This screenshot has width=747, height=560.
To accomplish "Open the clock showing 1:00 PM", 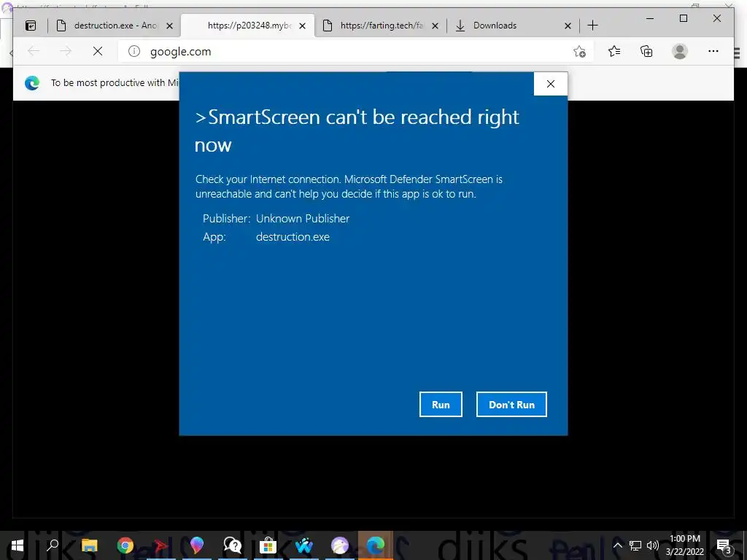I will tap(684, 545).
